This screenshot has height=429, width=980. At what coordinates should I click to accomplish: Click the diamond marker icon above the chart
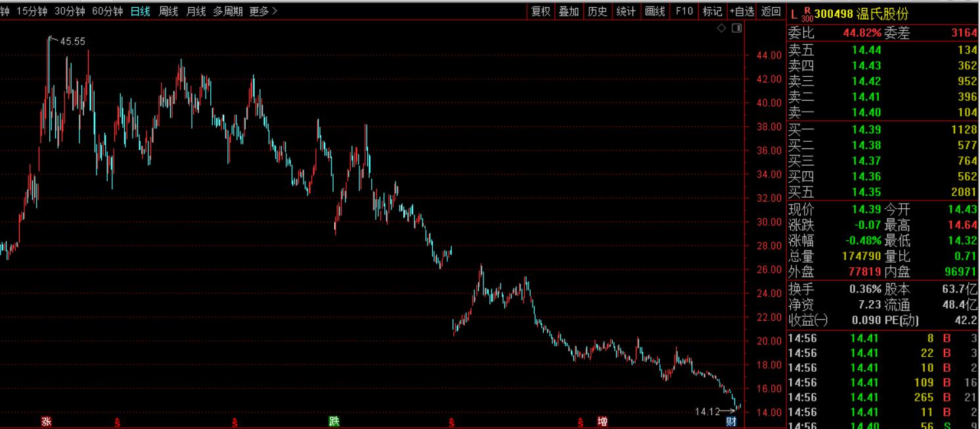pos(721,28)
